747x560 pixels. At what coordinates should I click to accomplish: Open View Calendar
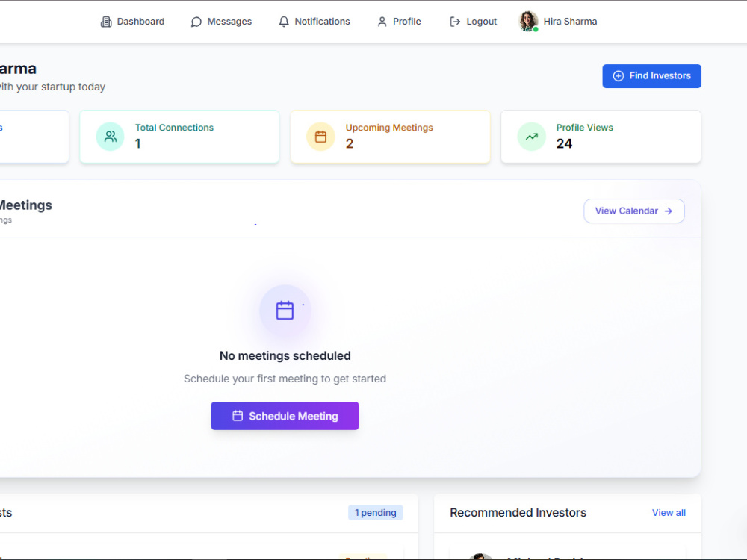pos(634,211)
